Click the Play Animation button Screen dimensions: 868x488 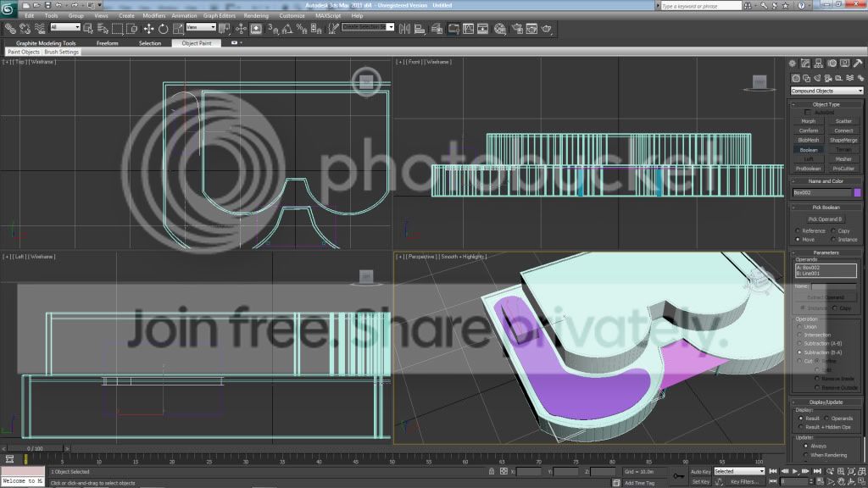(x=795, y=471)
